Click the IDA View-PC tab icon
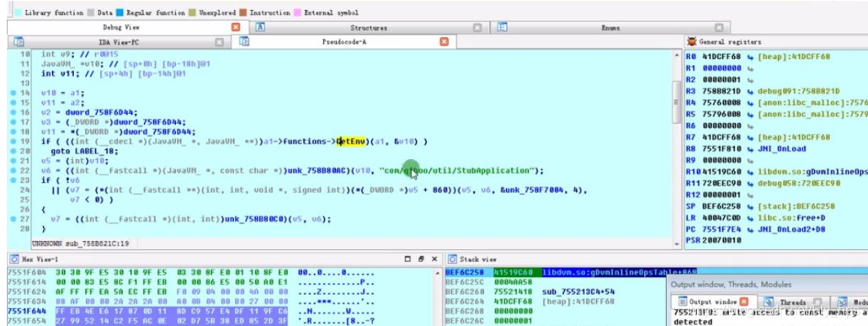 click(x=19, y=41)
